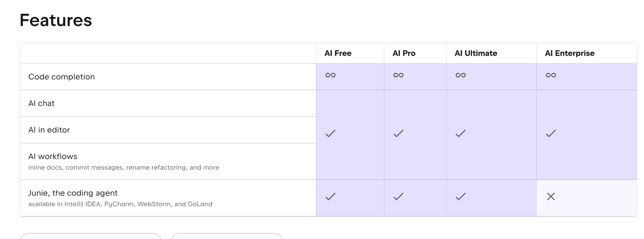Click Junie checkmark under AI Ultimate
644x239 pixels.
[460, 197]
